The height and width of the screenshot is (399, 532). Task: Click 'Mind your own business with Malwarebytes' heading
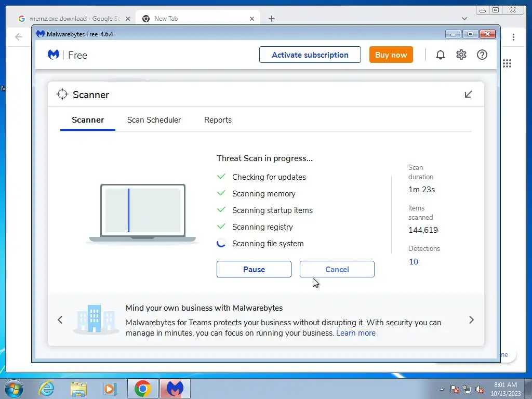coord(204,308)
